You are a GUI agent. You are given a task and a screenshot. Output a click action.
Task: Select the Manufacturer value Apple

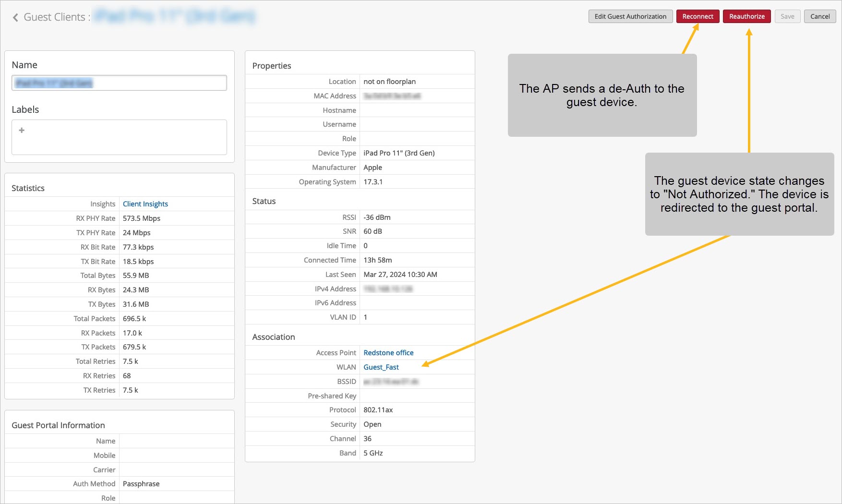click(373, 168)
